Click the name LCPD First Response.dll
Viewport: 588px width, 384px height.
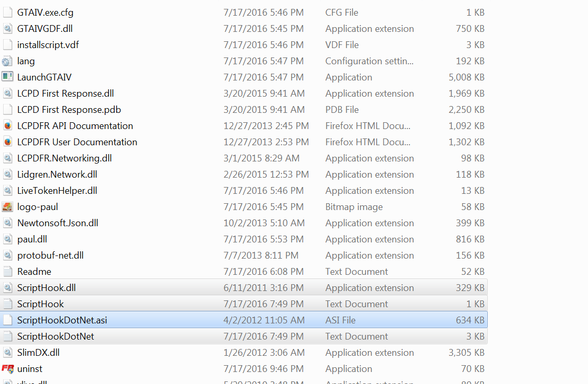(x=66, y=94)
